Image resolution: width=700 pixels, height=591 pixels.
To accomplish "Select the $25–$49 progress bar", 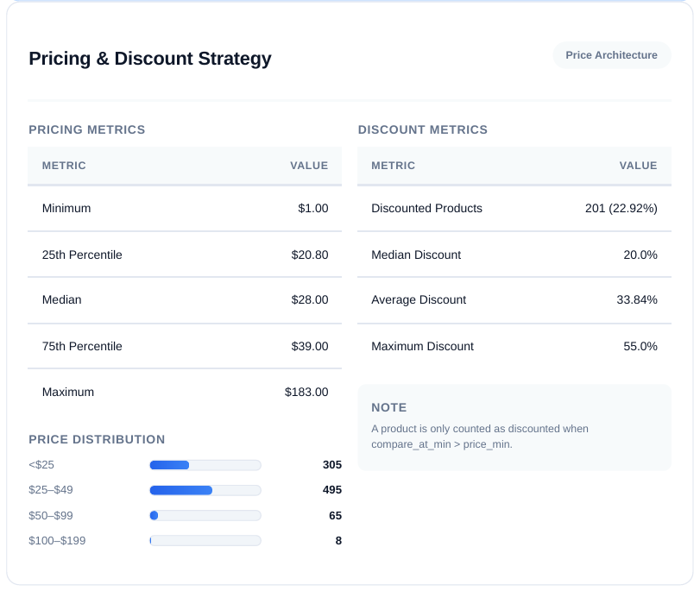I will pos(205,490).
